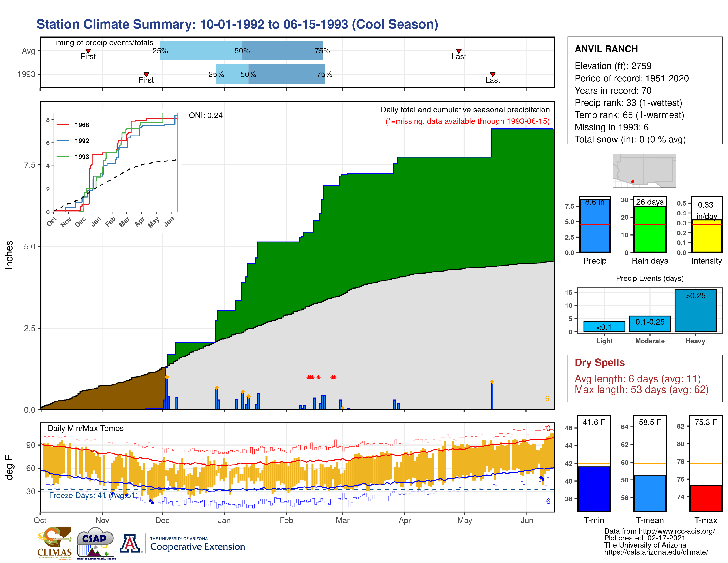Click the yellow Intensity bar
Viewport: 728px width, 563px height.
coord(706,236)
